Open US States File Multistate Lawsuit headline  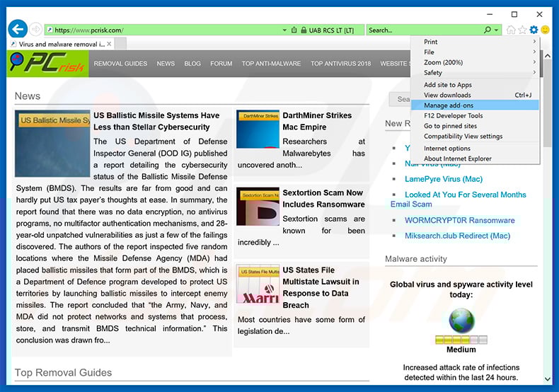[x=321, y=287]
